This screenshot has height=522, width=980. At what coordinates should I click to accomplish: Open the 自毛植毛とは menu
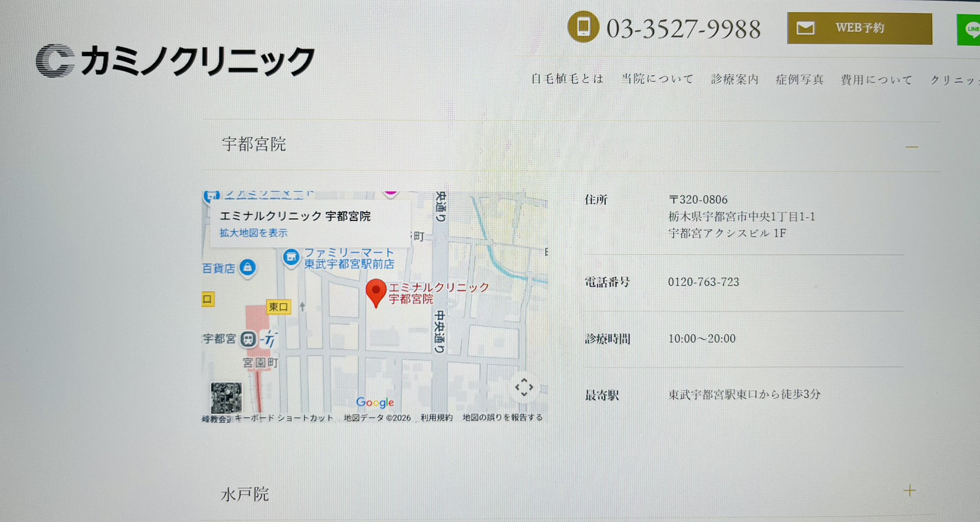pyautogui.click(x=567, y=79)
